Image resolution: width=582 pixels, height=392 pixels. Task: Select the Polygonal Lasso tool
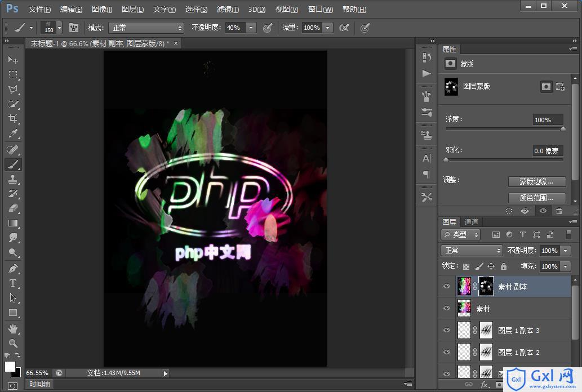click(x=13, y=90)
